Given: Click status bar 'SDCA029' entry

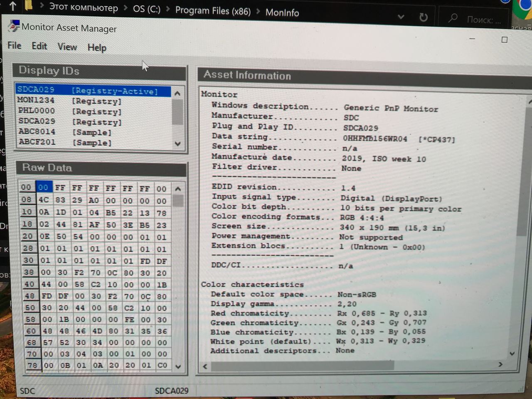Looking at the screenshot, I should (x=172, y=391).
